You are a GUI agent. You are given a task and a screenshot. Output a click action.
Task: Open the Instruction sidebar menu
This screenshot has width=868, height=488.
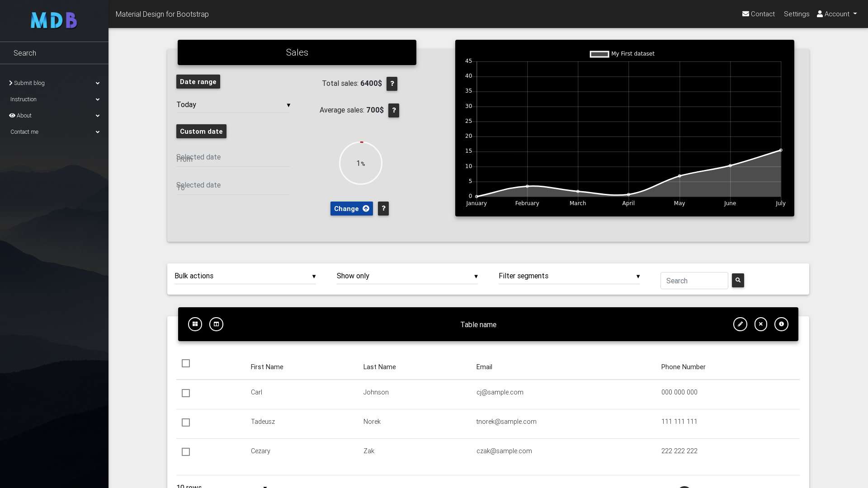(54, 99)
